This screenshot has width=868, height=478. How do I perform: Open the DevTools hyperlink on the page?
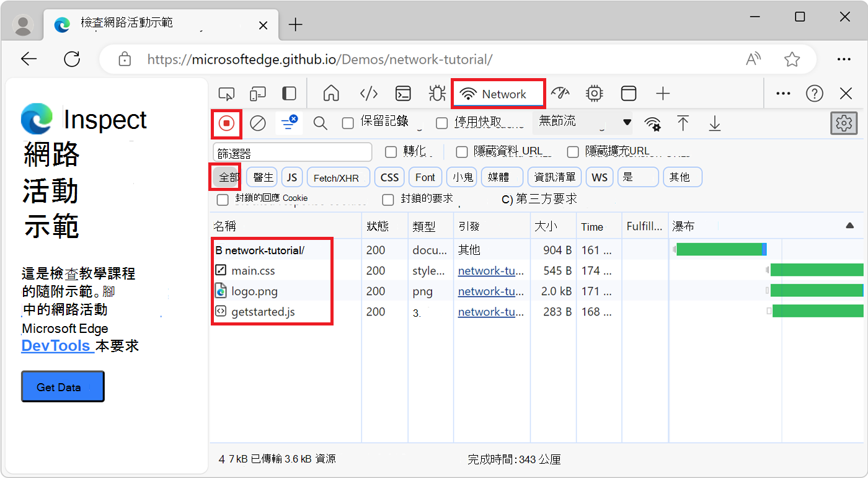click(57, 345)
